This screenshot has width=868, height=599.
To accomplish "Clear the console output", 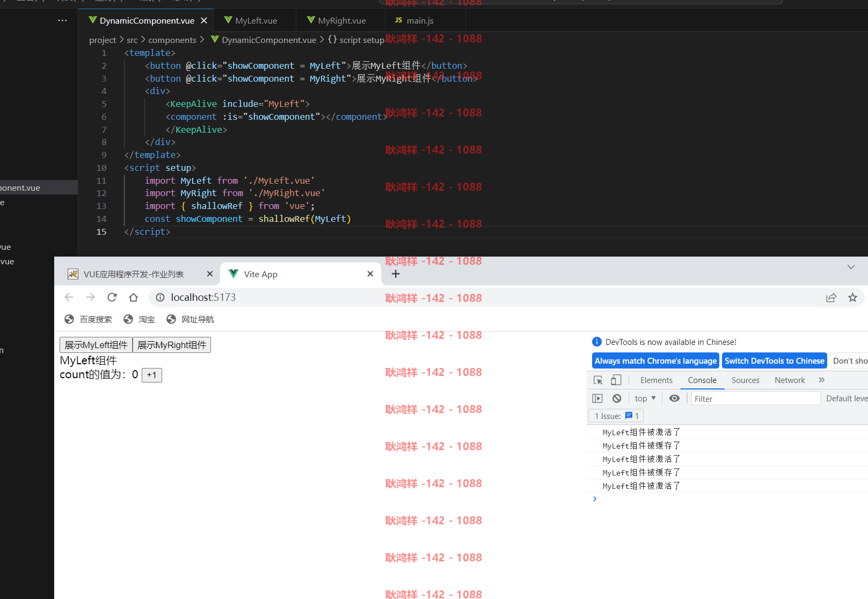I will point(617,398).
